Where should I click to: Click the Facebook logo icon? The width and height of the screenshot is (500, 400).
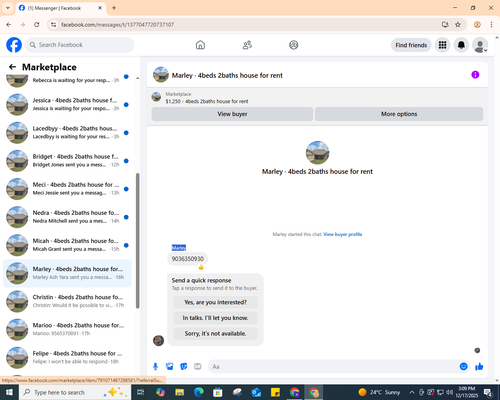click(x=14, y=45)
